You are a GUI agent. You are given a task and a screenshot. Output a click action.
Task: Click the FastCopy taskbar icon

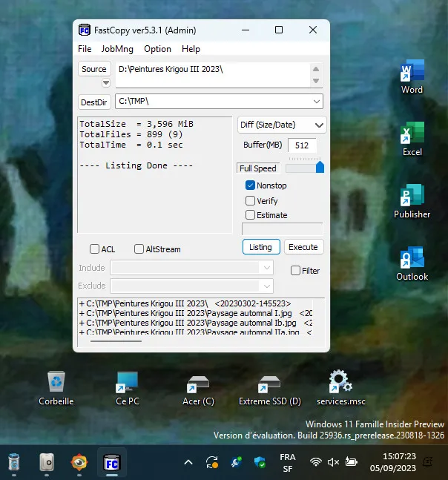[112, 462]
